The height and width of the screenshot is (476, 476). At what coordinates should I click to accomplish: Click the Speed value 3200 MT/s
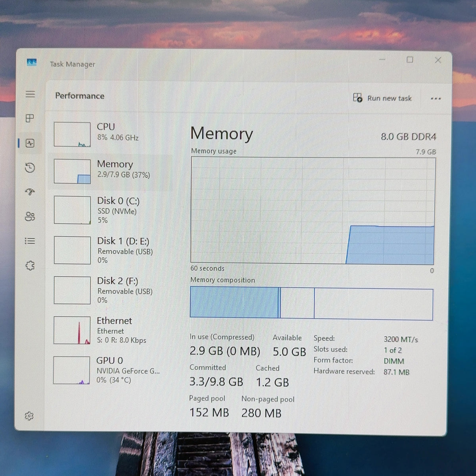tap(401, 340)
